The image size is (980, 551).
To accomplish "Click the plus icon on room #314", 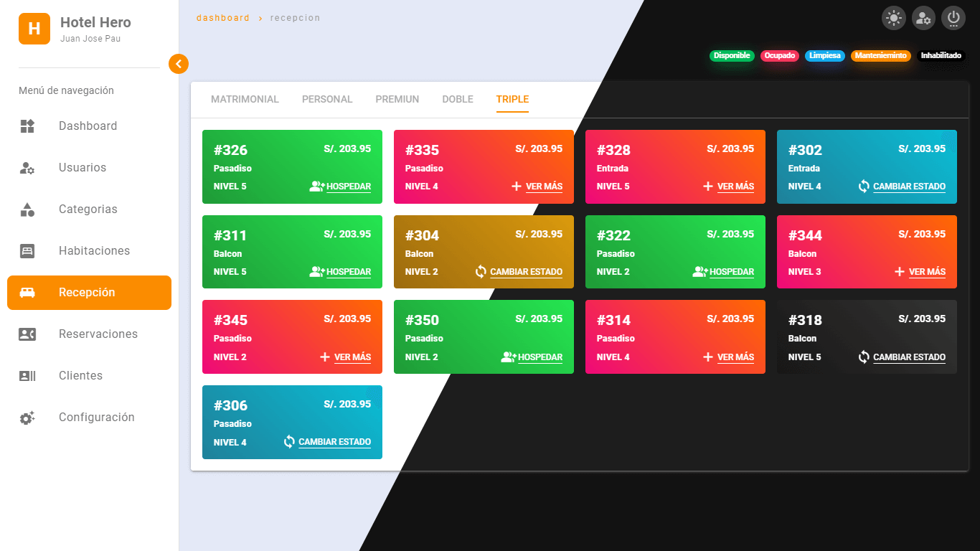I will pyautogui.click(x=708, y=357).
